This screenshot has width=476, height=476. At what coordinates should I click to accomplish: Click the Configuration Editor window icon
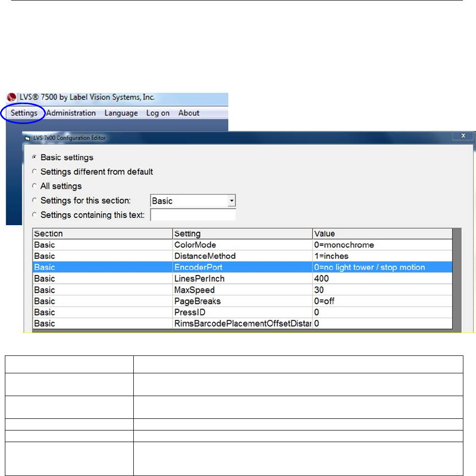(27, 138)
